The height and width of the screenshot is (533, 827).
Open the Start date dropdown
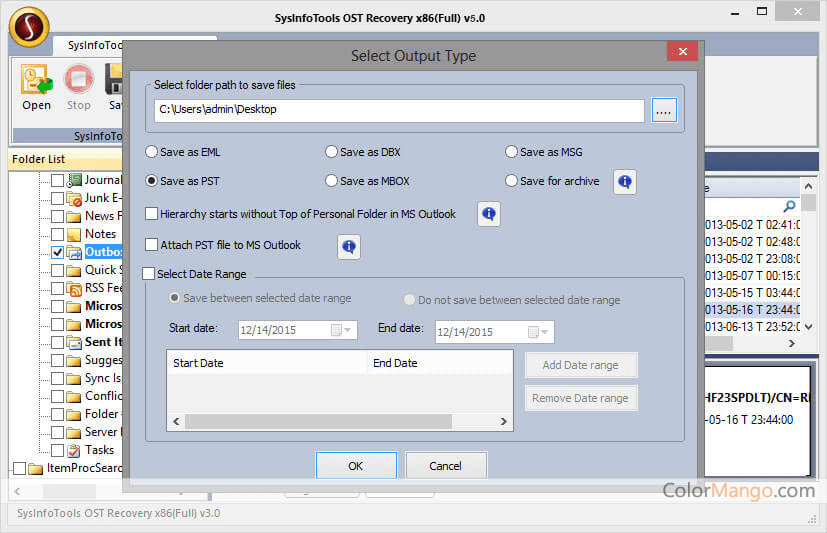click(x=347, y=331)
